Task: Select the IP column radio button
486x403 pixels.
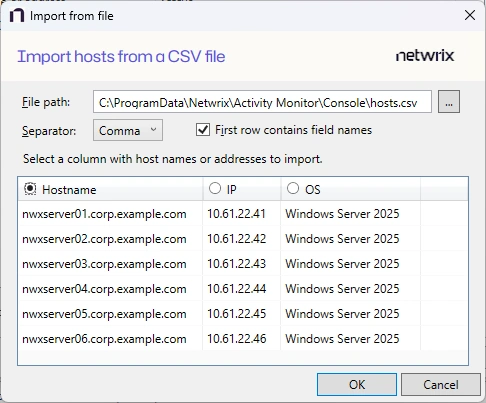Action: click(x=215, y=188)
